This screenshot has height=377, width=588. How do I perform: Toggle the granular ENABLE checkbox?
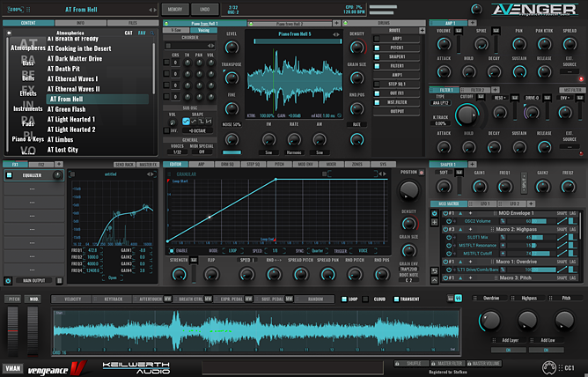click(x=172, y=250)
